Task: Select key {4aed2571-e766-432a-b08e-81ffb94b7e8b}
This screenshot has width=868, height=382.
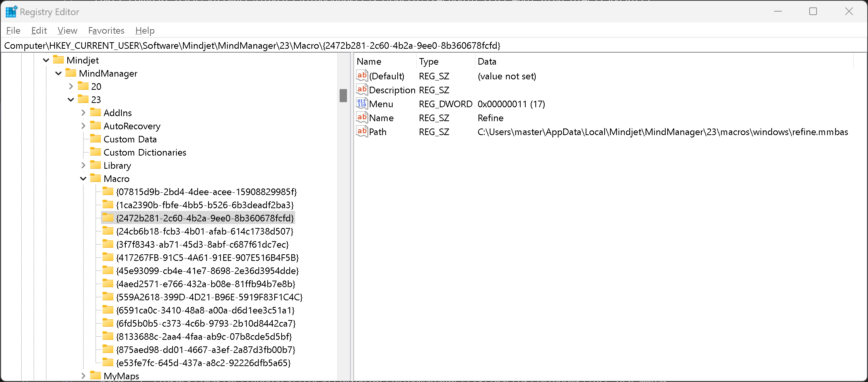Action: pyautogui.click(x=205, y=284)
